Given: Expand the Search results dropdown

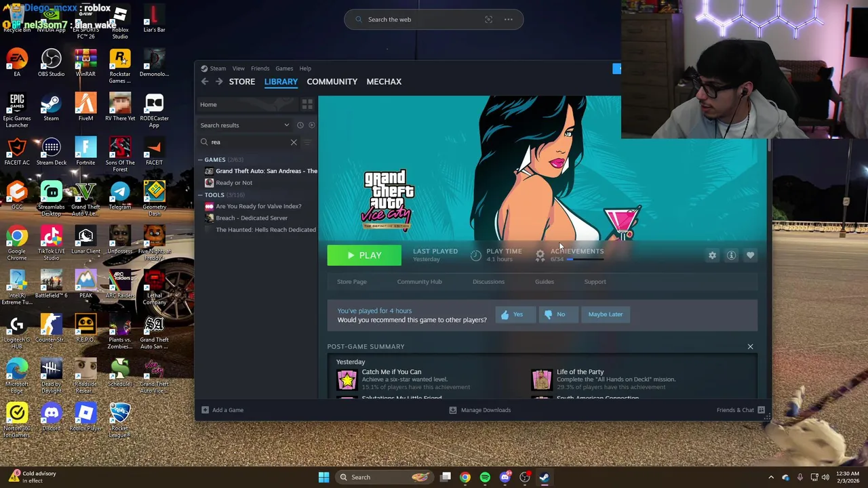Looking at the screenshot, I should 244,125.
